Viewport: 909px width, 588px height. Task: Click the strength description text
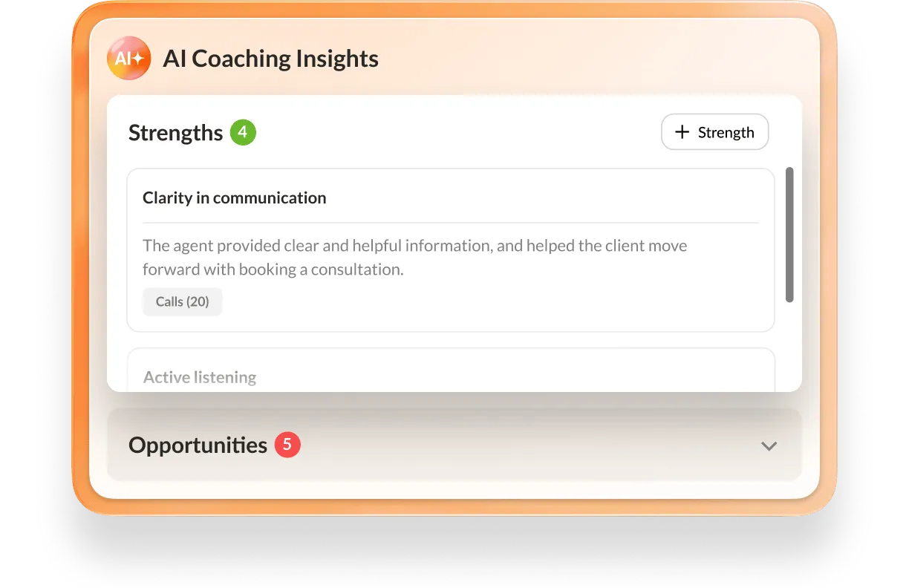415,257
